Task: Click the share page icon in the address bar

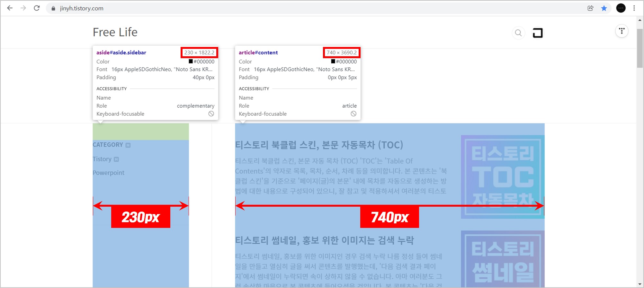Action: 590,8
